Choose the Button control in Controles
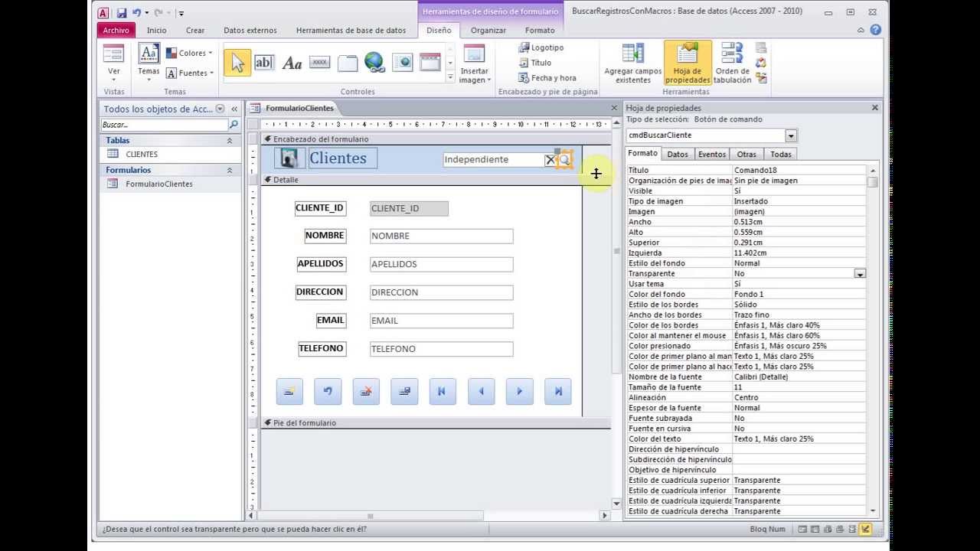 pyautogui.click(x=320, y=63)
